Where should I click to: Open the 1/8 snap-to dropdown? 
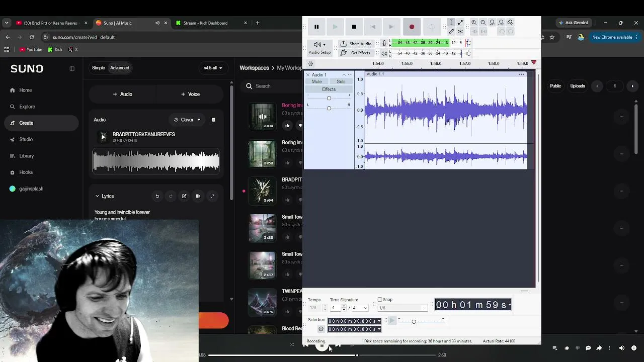pos(403,308)
